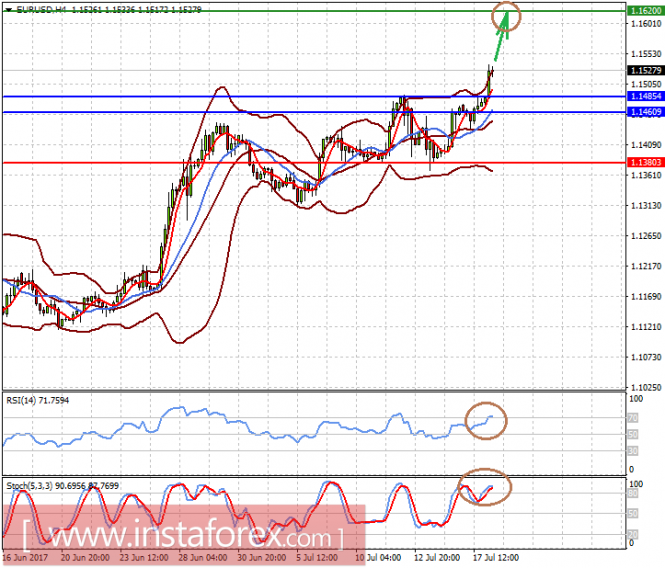Click the green dashed forecast arrow
Image resolution: width=665 pixels, height=568 pixels.
[x=500, y=46]
